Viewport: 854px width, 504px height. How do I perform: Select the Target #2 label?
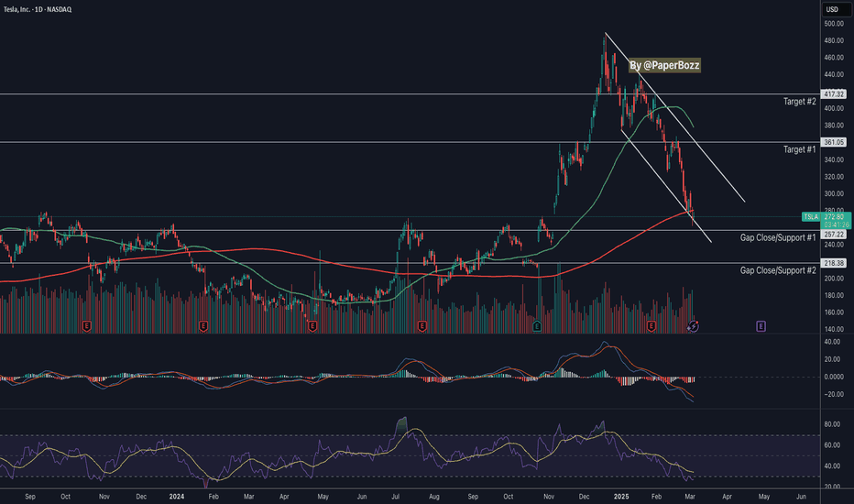click(x=800, y=102)
